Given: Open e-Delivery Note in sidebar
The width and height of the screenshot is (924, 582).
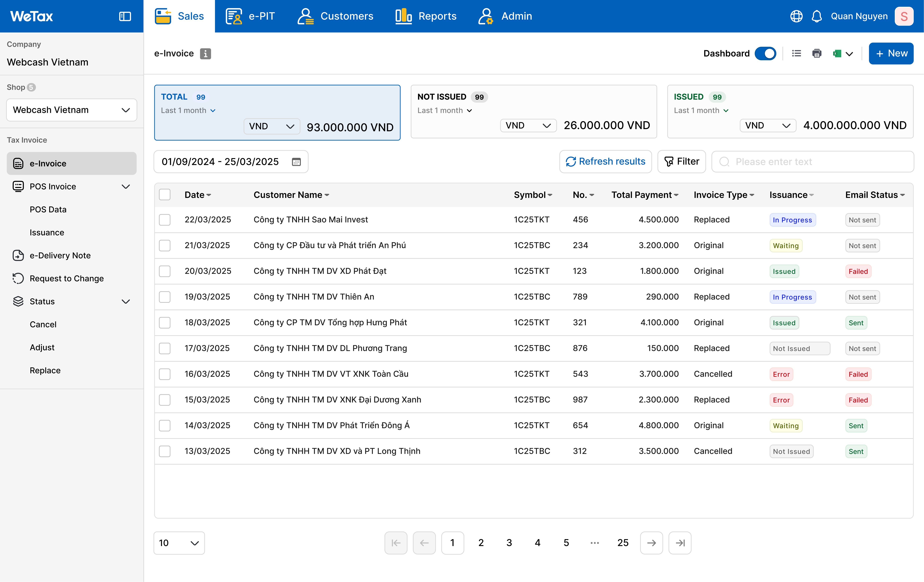Looking at the screenshot, I should coord(60,255).
